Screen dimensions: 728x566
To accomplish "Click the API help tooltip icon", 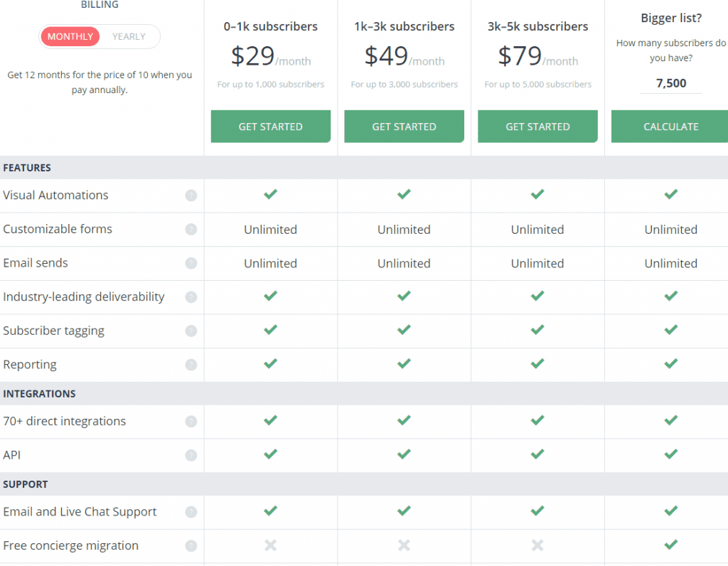I will (x=191, y=455).
